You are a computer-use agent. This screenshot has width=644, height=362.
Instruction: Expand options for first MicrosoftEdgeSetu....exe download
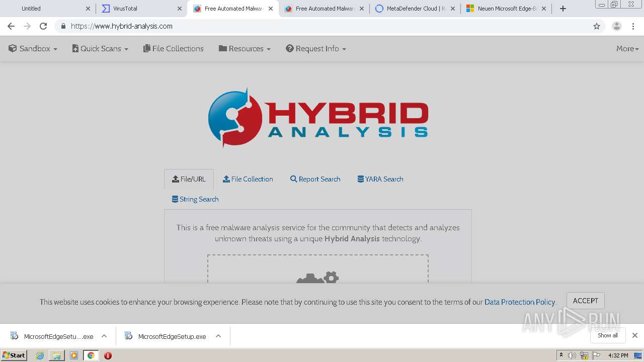(104, 336)
